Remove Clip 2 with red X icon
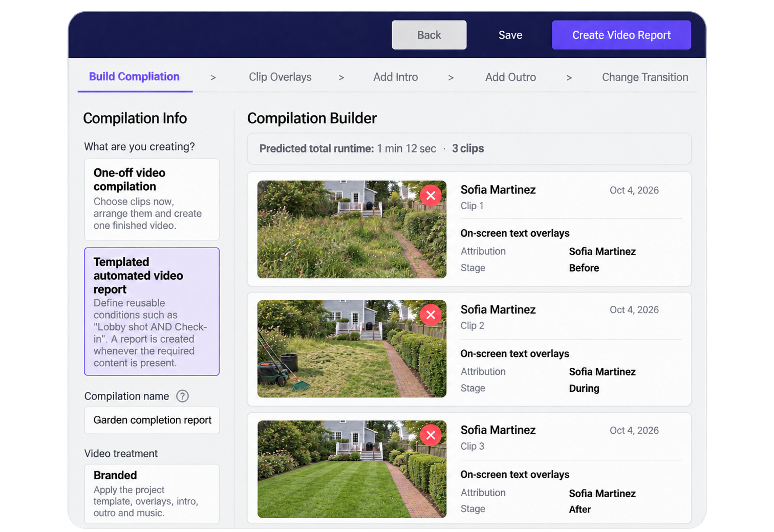The height and width of the screenshot is (532, 774). (431, 315)
